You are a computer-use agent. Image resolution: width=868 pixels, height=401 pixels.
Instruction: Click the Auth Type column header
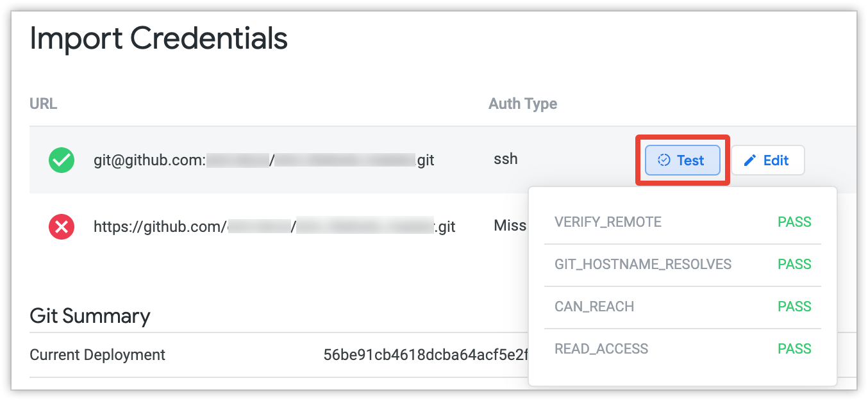pyautogui.click(x=522, y=104)
